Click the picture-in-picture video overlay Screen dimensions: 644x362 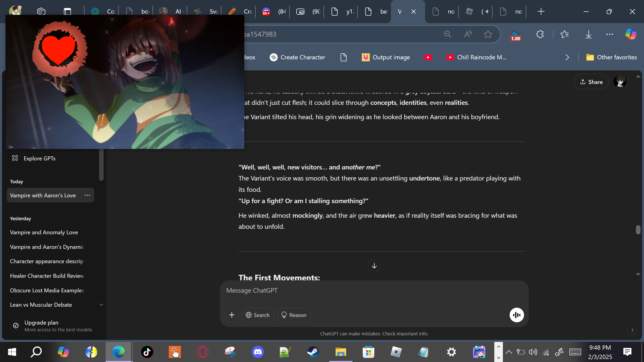click(x=125, y=82)
